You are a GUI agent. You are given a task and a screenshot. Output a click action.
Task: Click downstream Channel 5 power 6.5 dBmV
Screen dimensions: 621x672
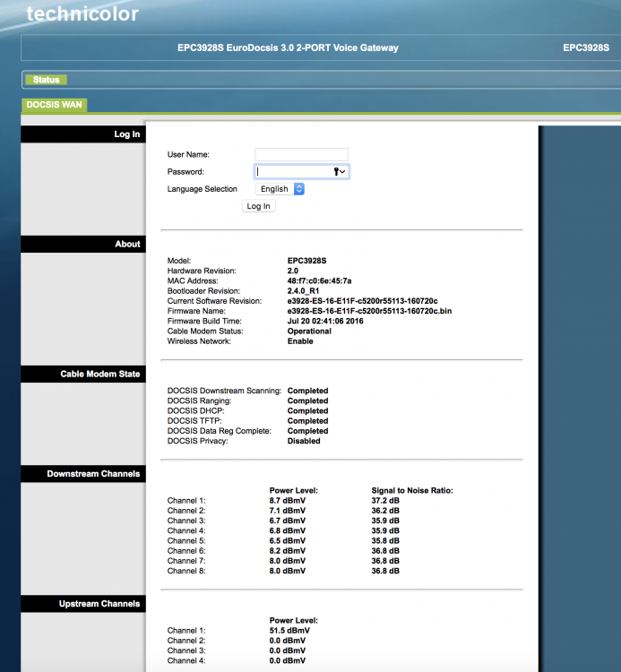click(x=288, y=541)
